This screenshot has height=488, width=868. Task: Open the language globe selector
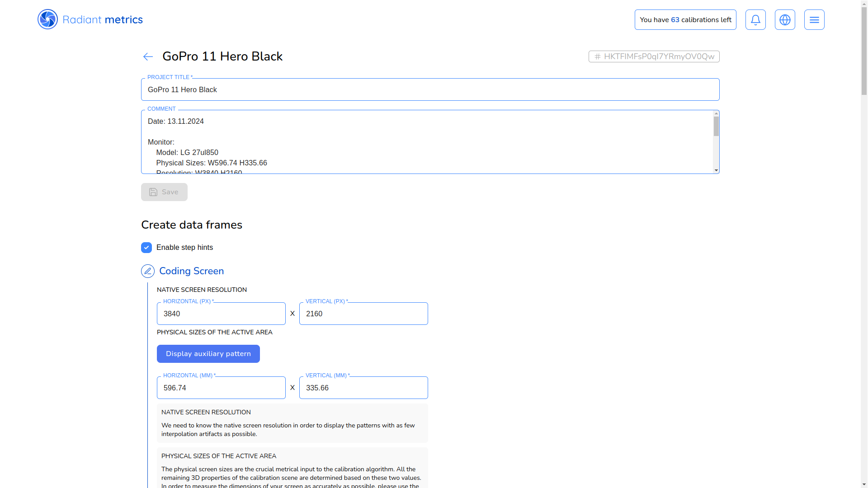(785, 20)
